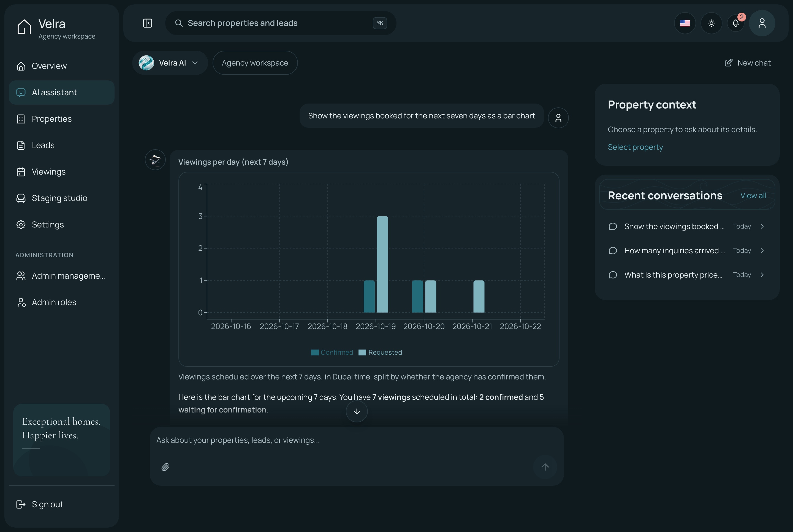
Task: Click the tall Requested bar for 2026-10-19
Action: click(382, 264)
